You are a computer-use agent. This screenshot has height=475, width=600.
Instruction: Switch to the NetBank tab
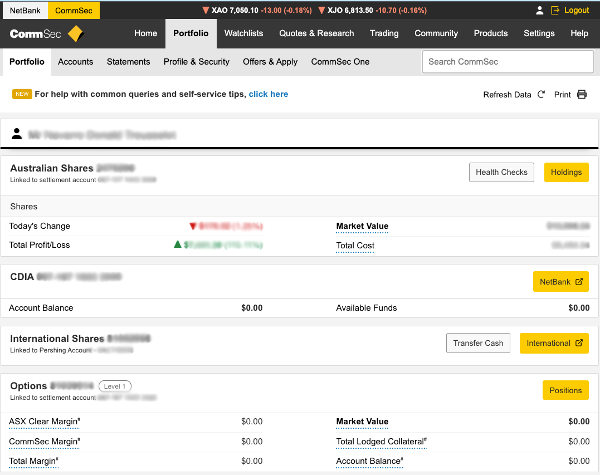pos(25,10)
